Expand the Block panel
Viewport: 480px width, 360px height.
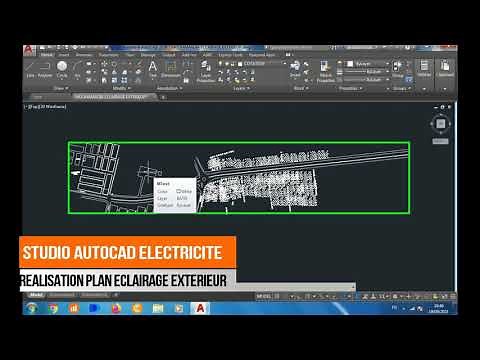[301, 88]
